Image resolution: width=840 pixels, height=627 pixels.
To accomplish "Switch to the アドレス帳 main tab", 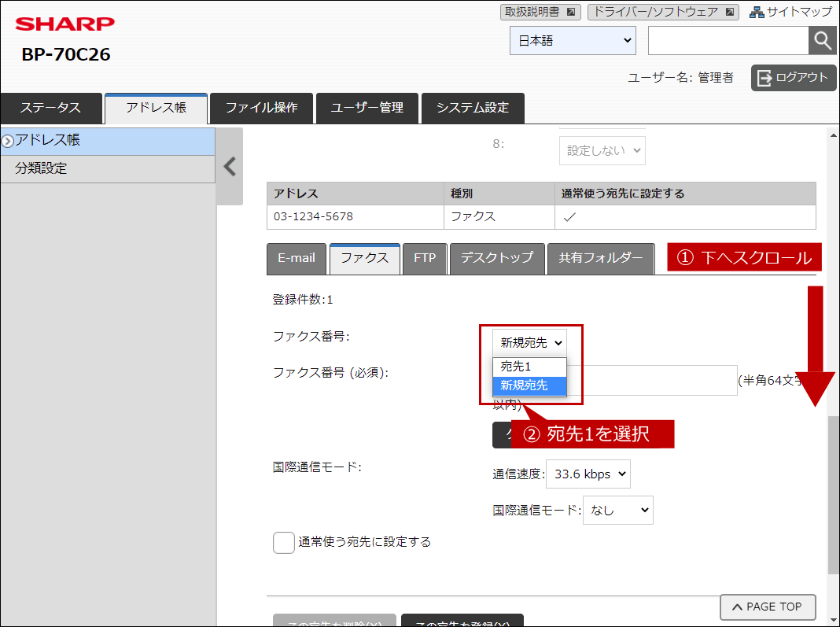I will pyautogui.click(x=156, y=108).
